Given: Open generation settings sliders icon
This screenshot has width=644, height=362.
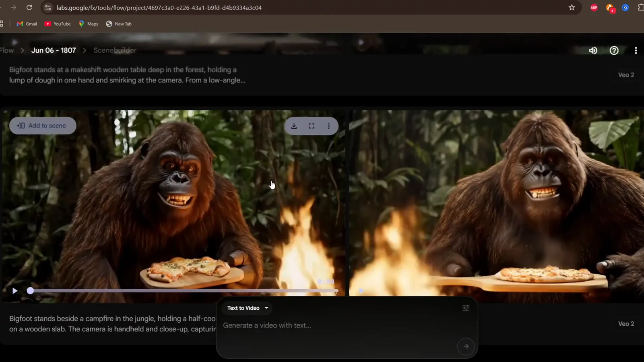Looking at the screenshot, I should pyautogui.click(x=466, y=308).
